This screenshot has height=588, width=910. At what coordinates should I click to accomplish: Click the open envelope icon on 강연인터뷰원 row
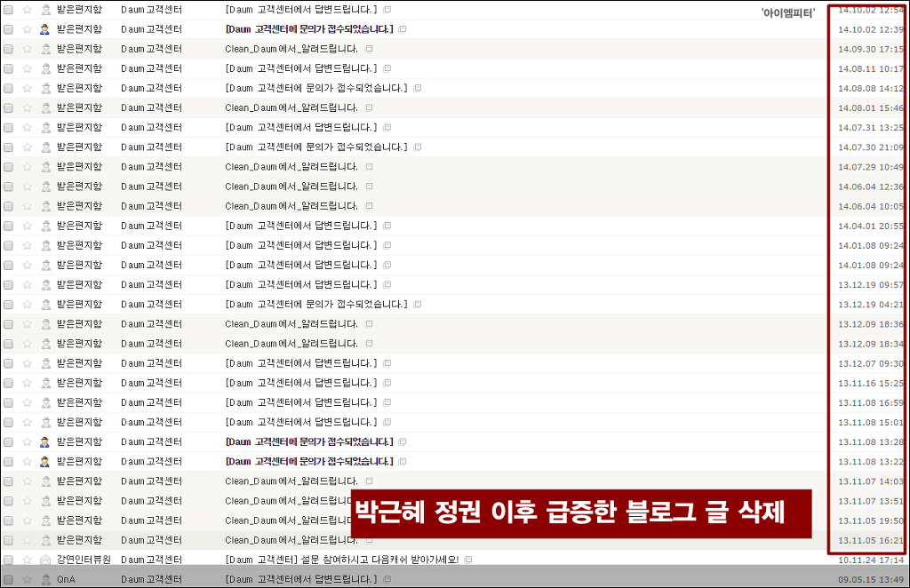coord(44,560)
